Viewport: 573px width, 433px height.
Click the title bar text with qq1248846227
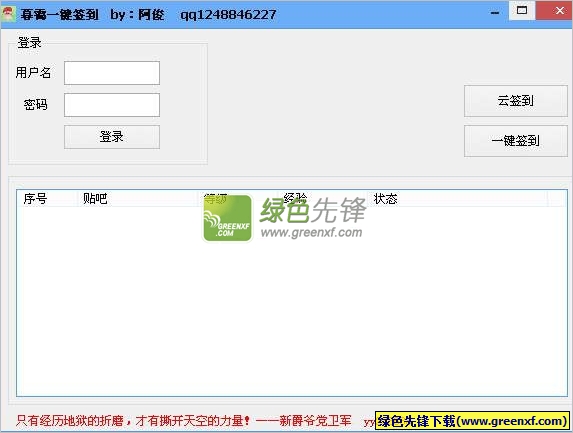click(228, 15)
